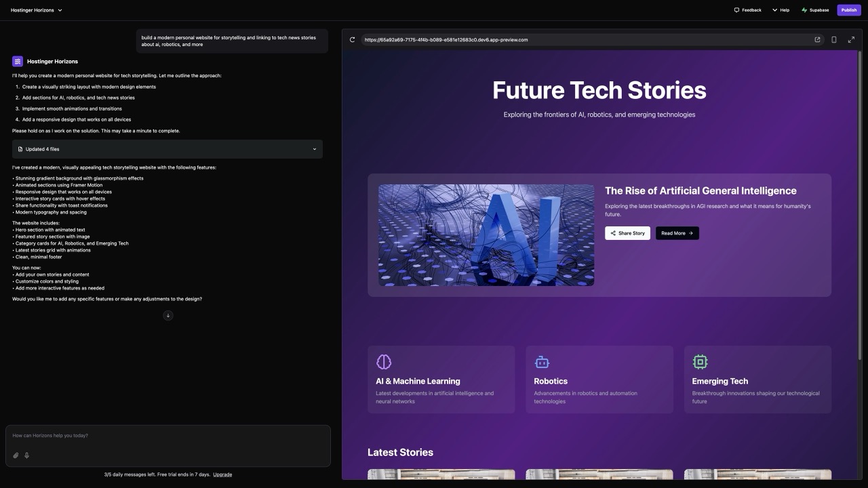Select the AI & Machine Learning category icon

tap(384, 361)
